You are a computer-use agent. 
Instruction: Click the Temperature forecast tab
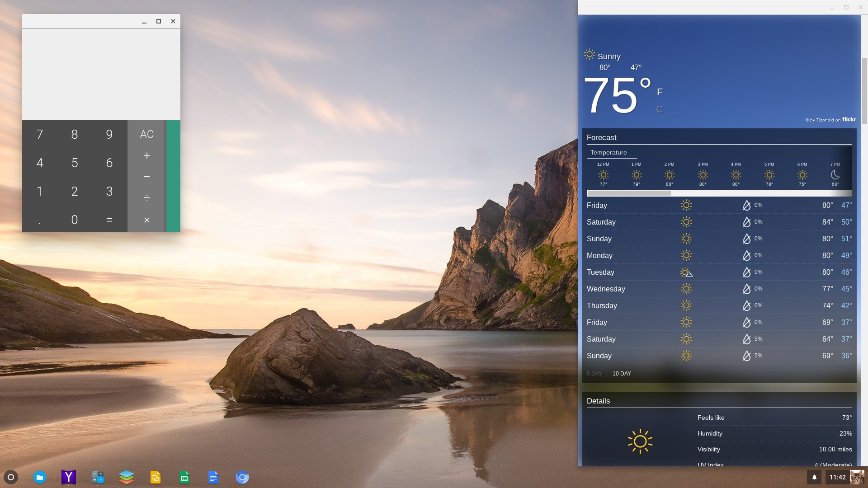point(609,153)
